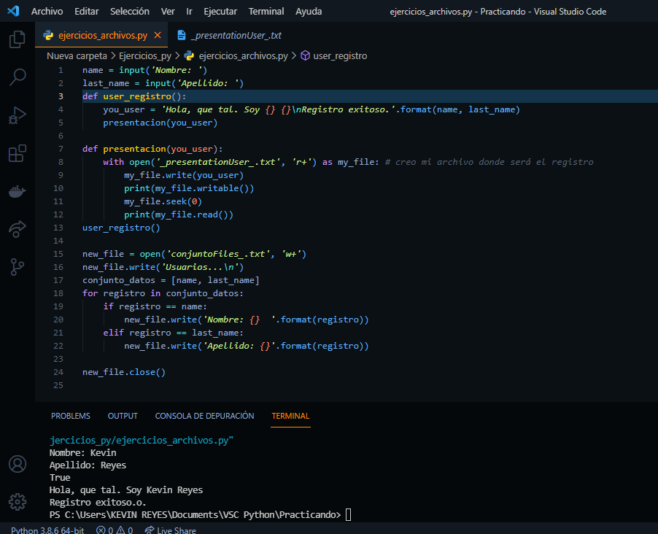Switch to the PROBLEMS panel tab
The height and width of the screenshot is (534, 658).
(70, 416)
